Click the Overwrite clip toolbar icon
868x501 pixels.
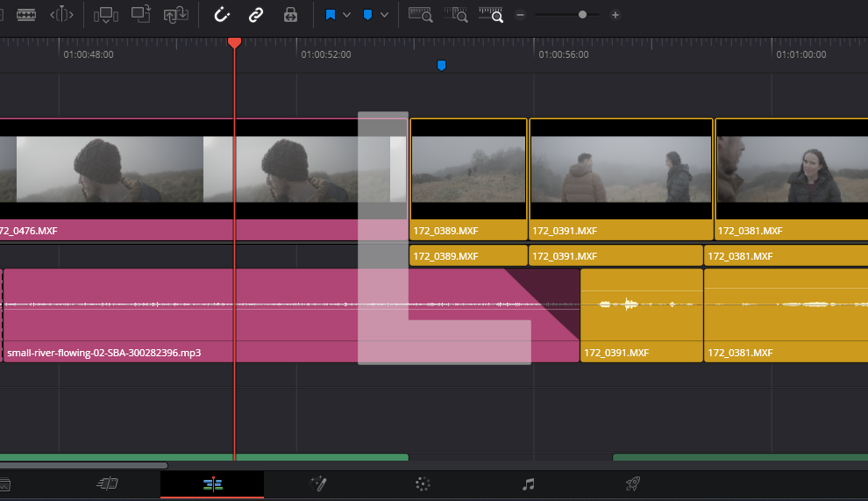[x=141, y=15]
